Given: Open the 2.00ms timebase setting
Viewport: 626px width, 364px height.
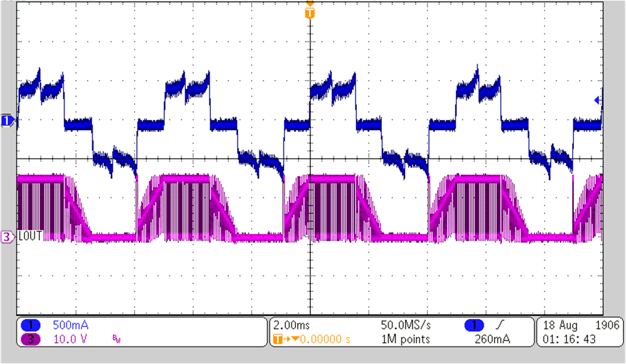Looking at the screenshot, I should [x=291, y=325].
